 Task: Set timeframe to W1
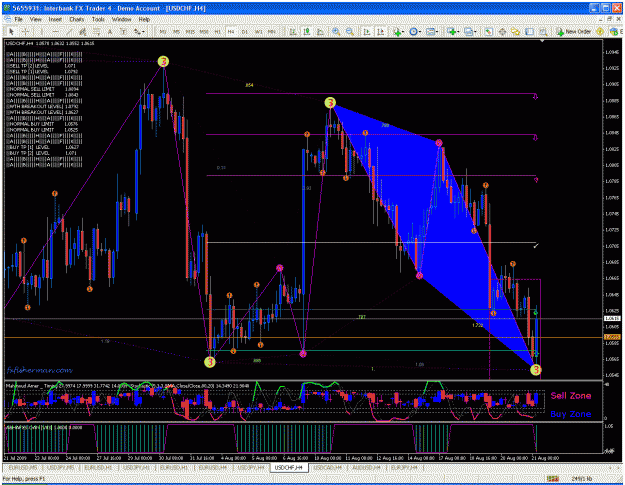[x=258, y=31]
